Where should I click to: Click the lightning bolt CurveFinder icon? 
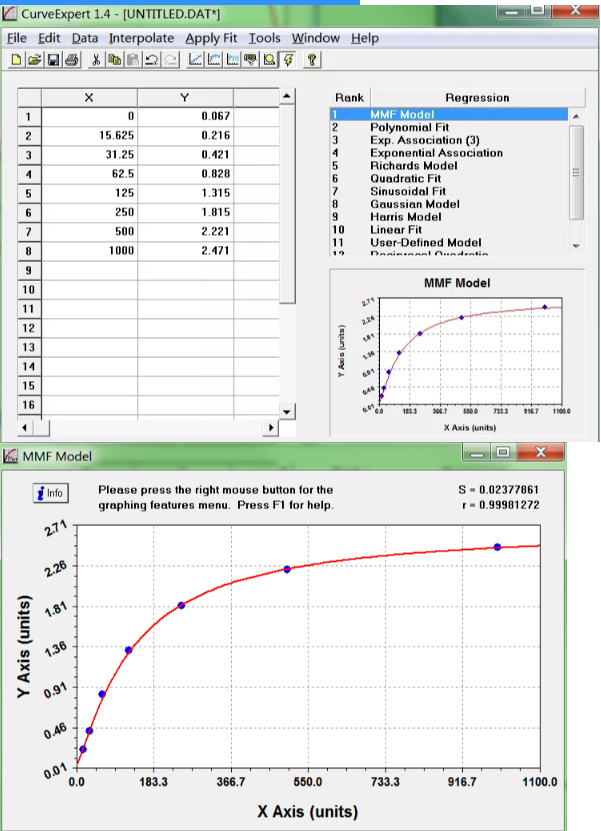287,60
